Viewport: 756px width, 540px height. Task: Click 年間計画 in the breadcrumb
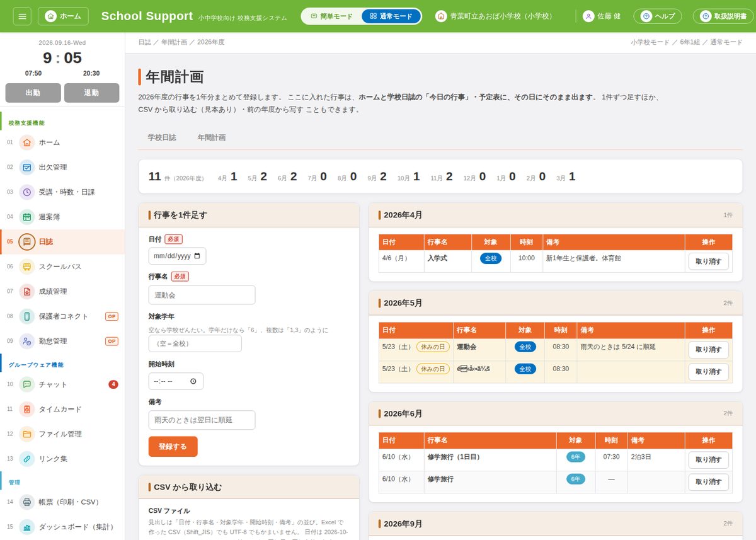click(x=174, y=42)
